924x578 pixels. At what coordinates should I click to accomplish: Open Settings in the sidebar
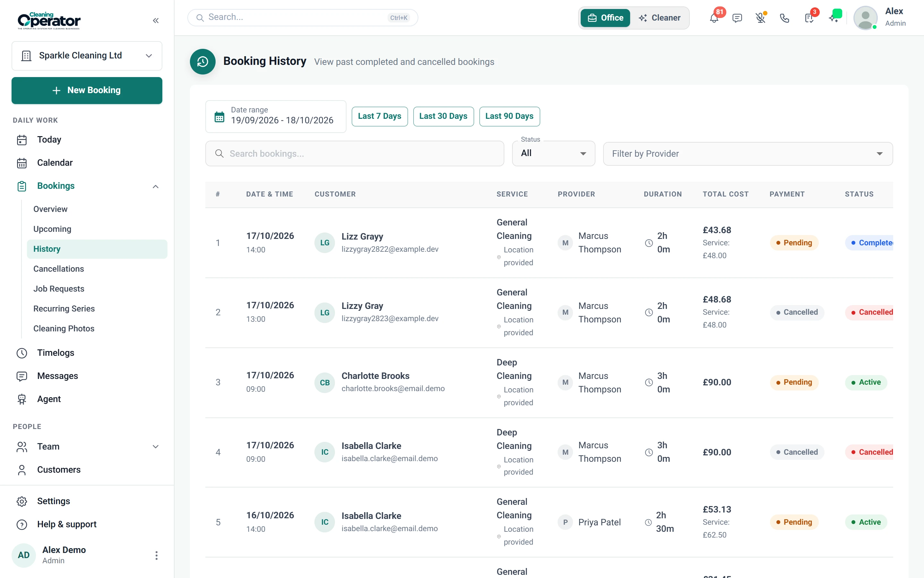[x=87, y=501]
